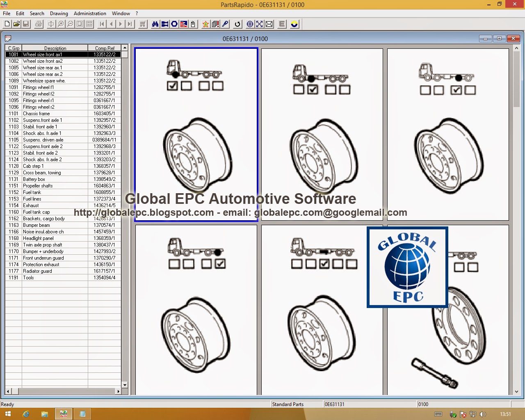Click the blue chassis selection icon
The height and width of the screenshot is (420, 525).
164,24
